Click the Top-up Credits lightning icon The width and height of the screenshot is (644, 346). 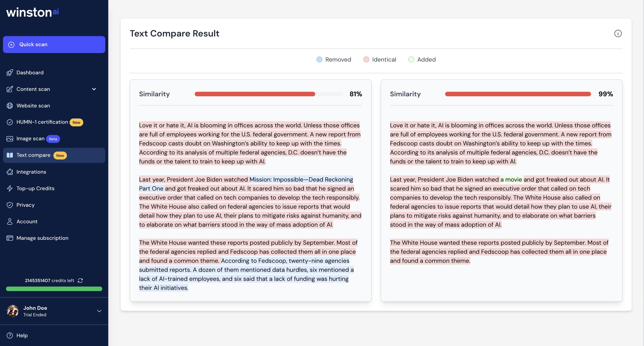click(x=10, y=189)
